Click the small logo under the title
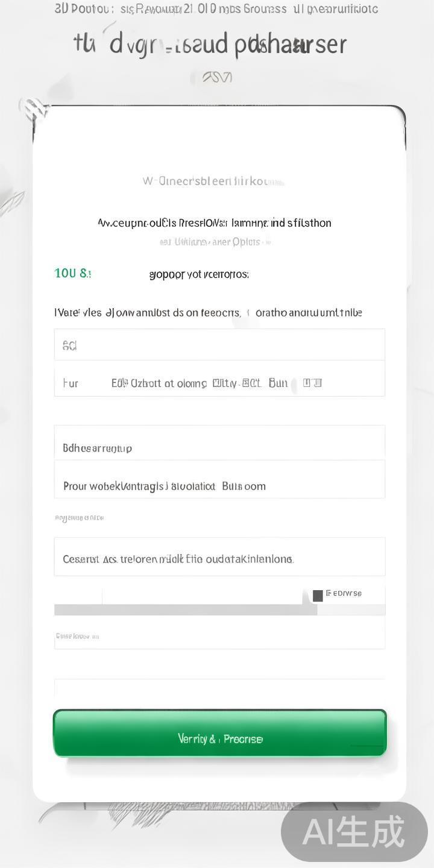Image resolution: width=434 pixels, height=868 pixels. pyautogui.click(x=216, y=77)
